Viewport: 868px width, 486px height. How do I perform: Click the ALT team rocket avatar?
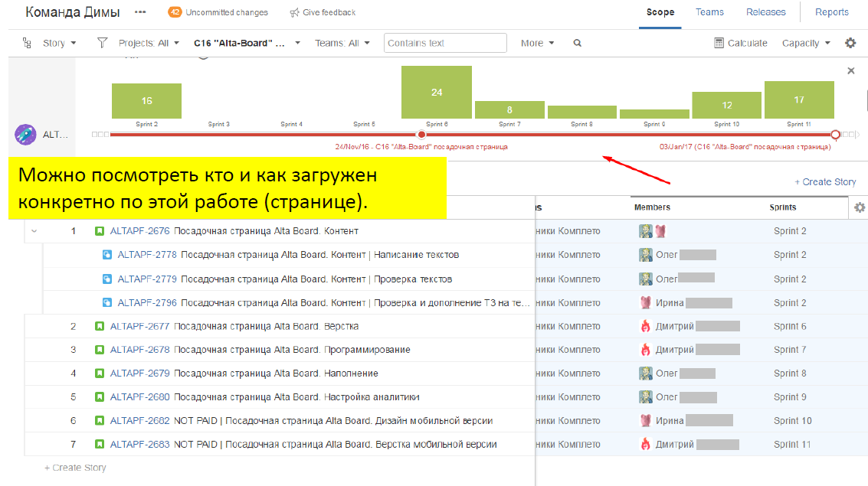click(25, 134)
